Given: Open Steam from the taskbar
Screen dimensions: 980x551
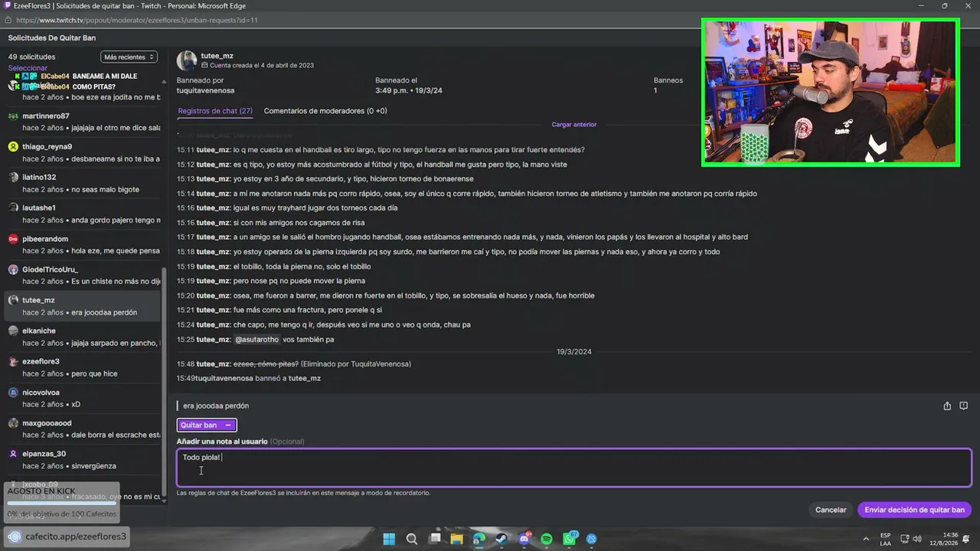Looking at the screenshot, I should tap(501, 539).
